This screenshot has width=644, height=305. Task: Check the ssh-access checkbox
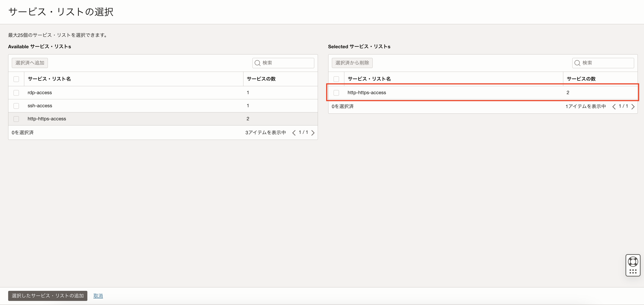coord(16,106)
